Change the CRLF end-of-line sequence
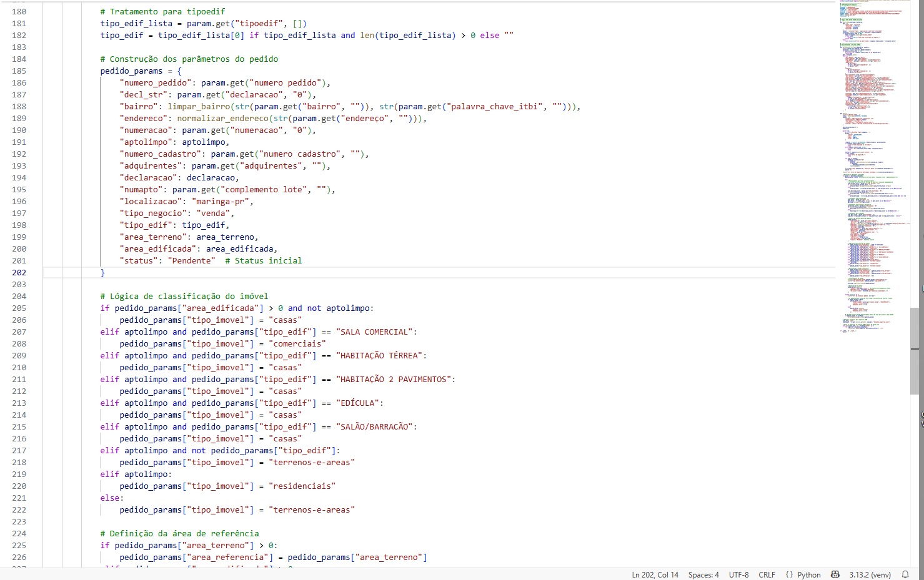Screen dimensions: 924x580 pyautogui.click(x=767, y=574)
